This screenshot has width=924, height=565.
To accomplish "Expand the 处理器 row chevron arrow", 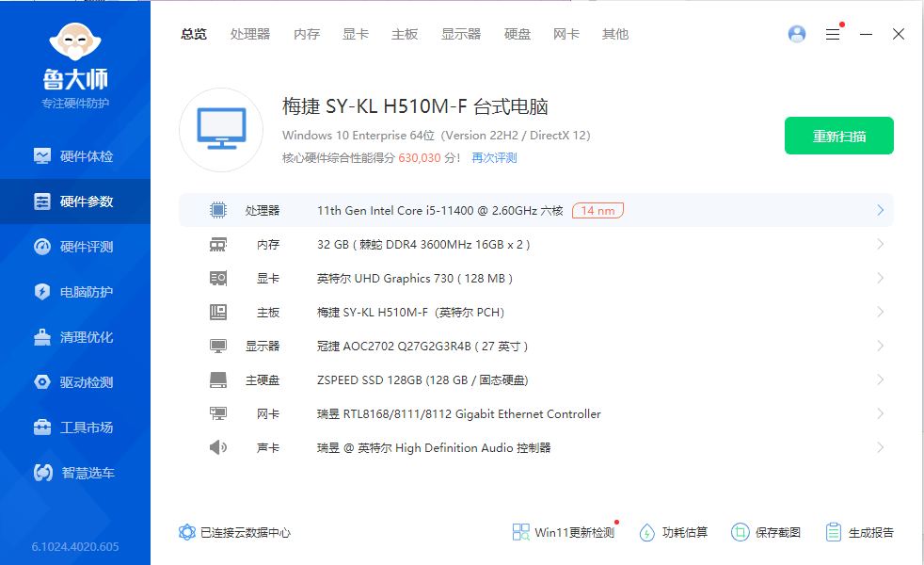I will pos(880,210).
